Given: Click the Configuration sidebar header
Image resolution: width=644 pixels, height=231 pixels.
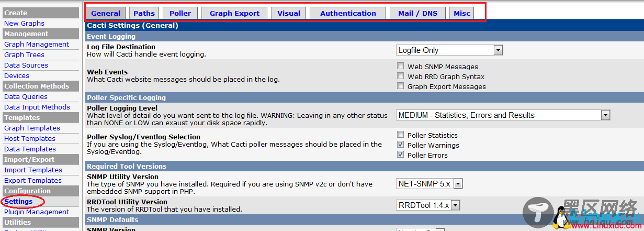Looking at the screenshot, I should [x=40, y=191].
